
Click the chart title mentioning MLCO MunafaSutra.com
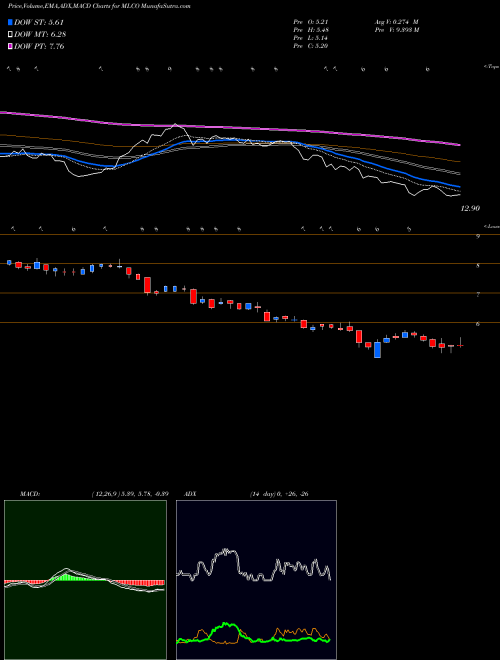click(x=99, y=7)
